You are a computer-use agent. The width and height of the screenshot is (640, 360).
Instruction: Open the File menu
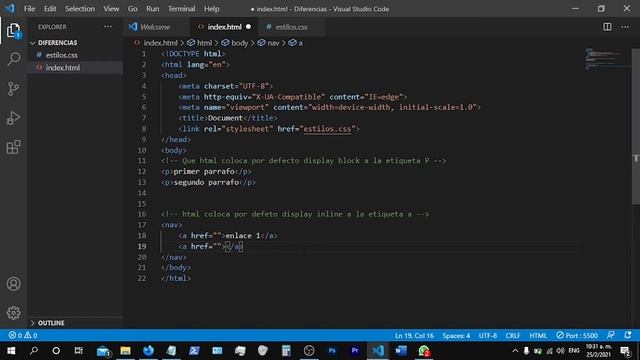[29, 9]
